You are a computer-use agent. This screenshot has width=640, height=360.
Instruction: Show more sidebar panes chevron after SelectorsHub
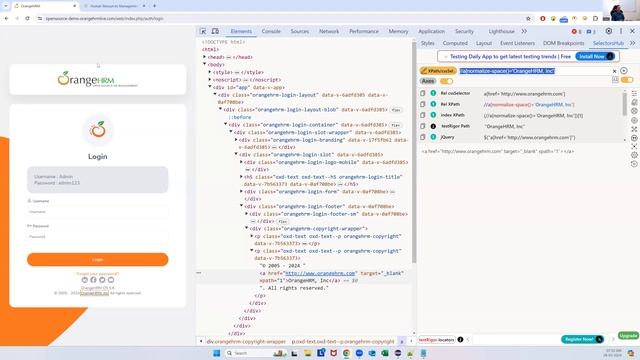(633, 43)
